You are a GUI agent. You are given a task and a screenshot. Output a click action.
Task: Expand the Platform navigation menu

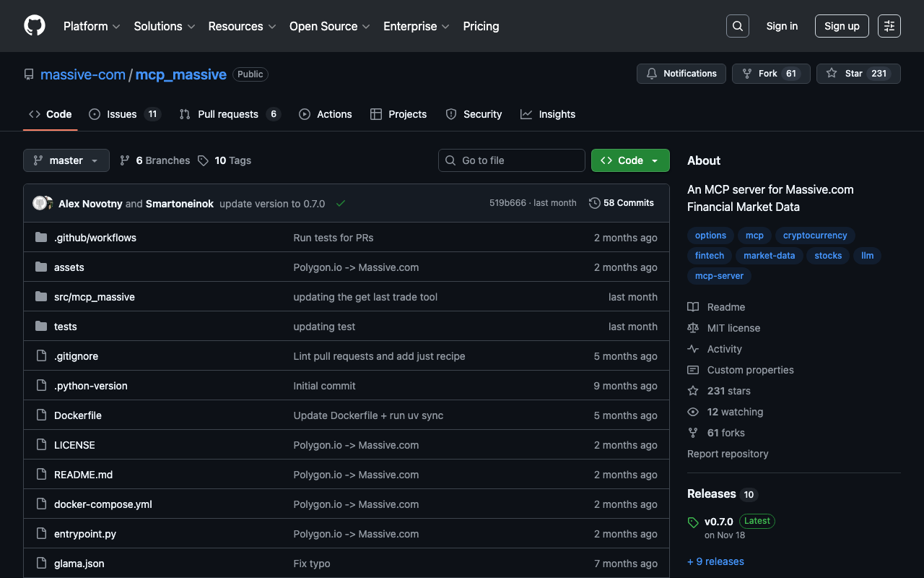coord(92,26)
